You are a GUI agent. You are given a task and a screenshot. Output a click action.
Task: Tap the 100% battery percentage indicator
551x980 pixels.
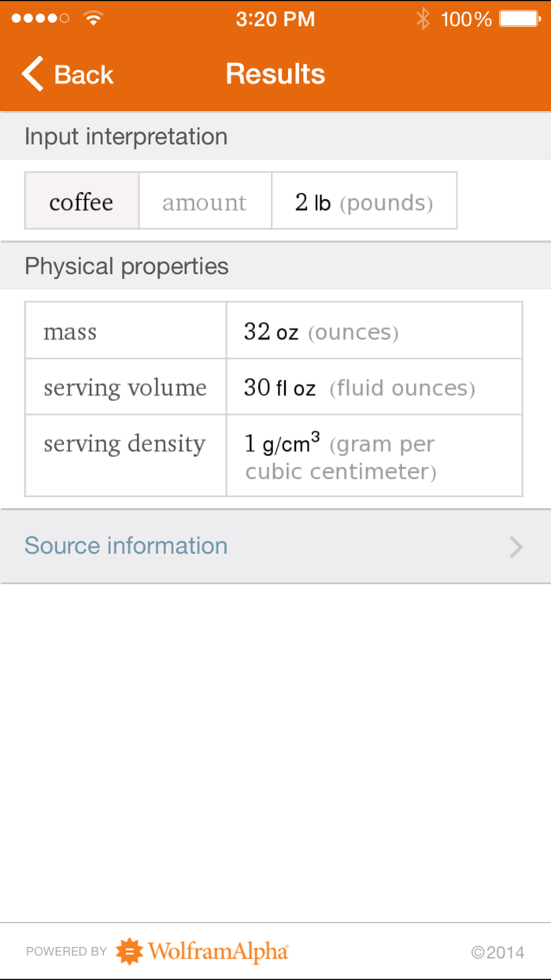pyautogui.click(x=470, y=18)
